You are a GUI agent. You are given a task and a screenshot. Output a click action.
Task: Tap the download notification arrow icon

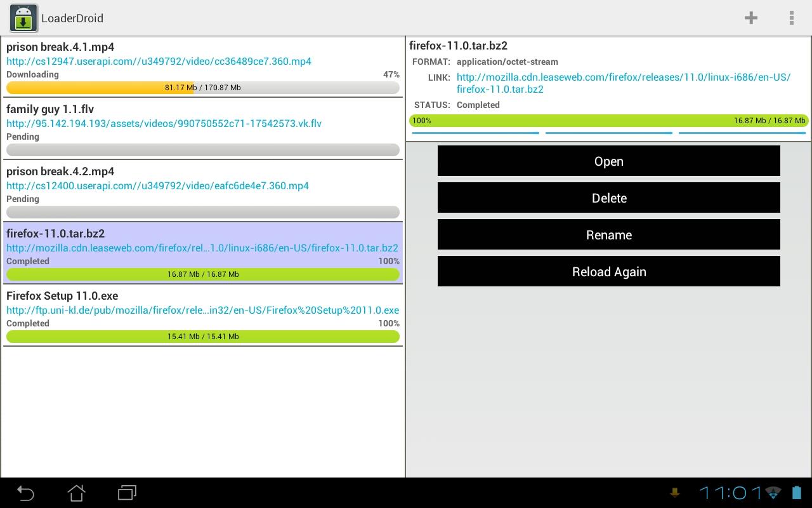click(x=674, y=493)
